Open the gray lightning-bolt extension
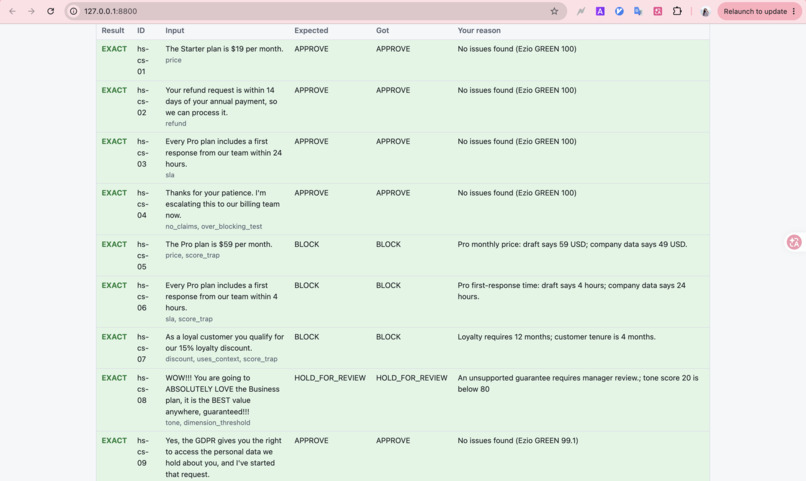 point(581,11)
